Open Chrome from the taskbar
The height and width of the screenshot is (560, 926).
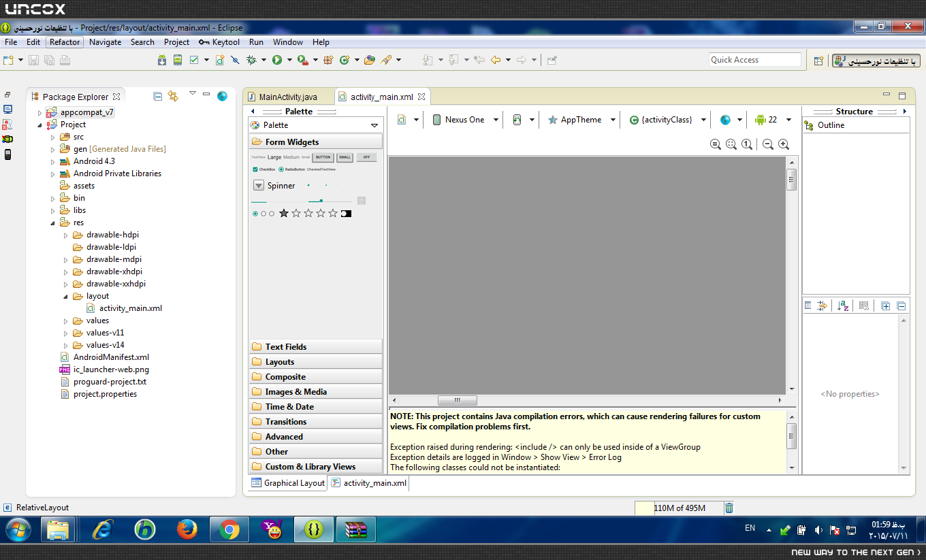tap(229, 529)
